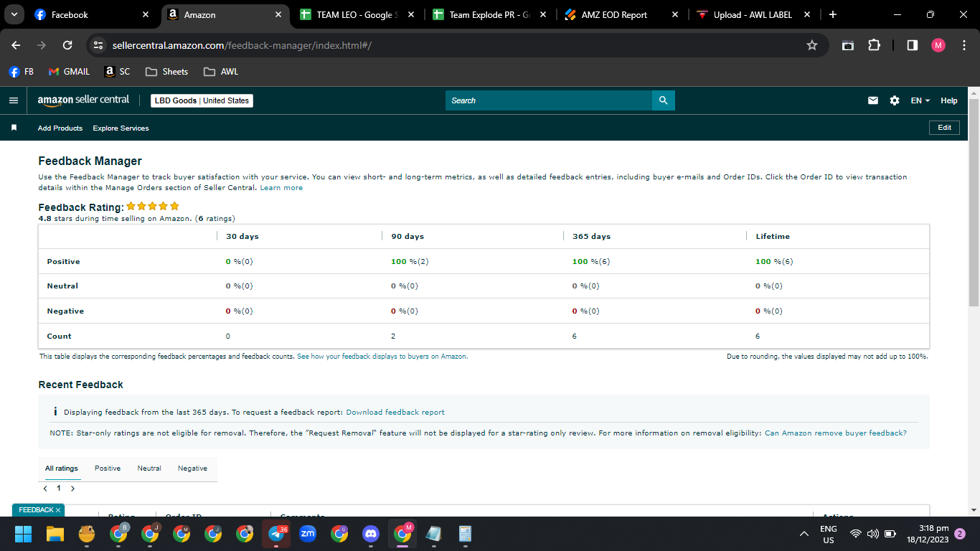Viewport: 980px width, 551px height.
Task: Click the screenshot camera extension icon
Action: click(848, 45)
